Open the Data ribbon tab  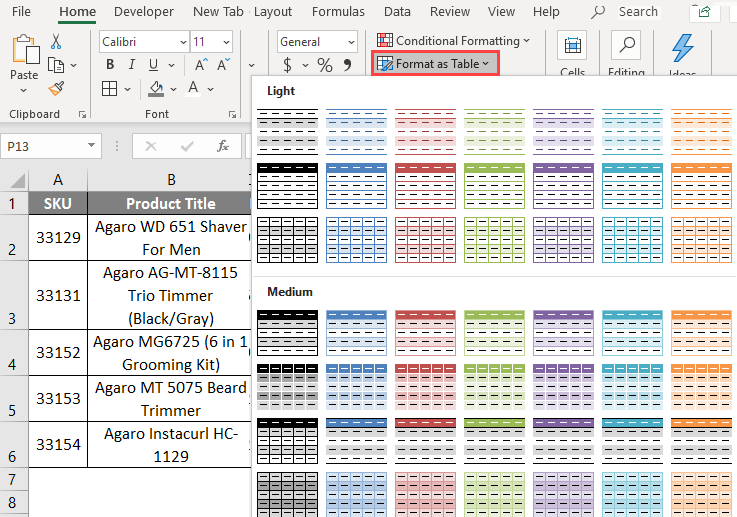pos(397,12)
